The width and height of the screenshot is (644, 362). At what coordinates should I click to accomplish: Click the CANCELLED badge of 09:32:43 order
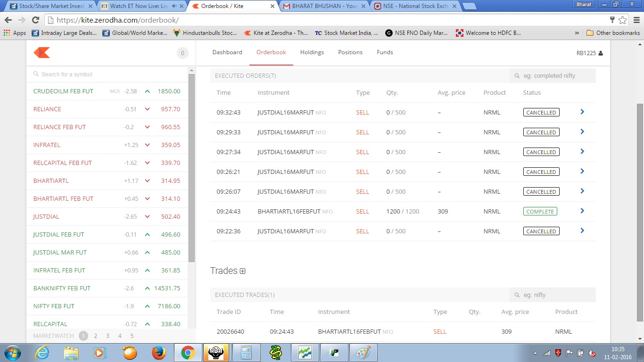[x=541, y=113]
